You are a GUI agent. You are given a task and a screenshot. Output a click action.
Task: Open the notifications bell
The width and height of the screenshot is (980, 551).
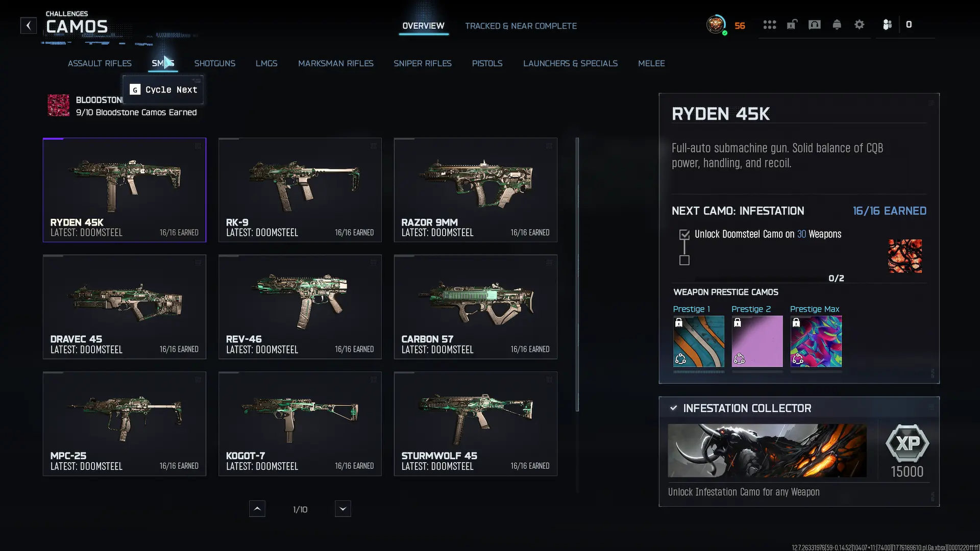[x=837, y=24]
